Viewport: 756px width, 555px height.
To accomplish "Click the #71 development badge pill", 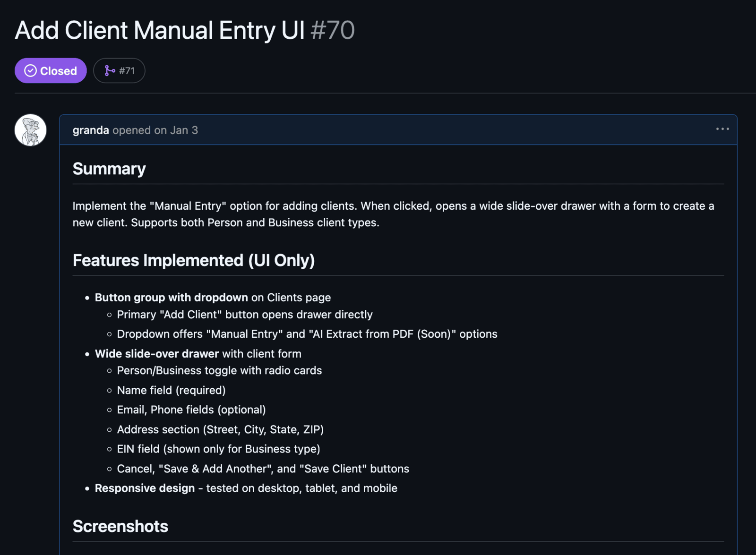I will [119, 70].
